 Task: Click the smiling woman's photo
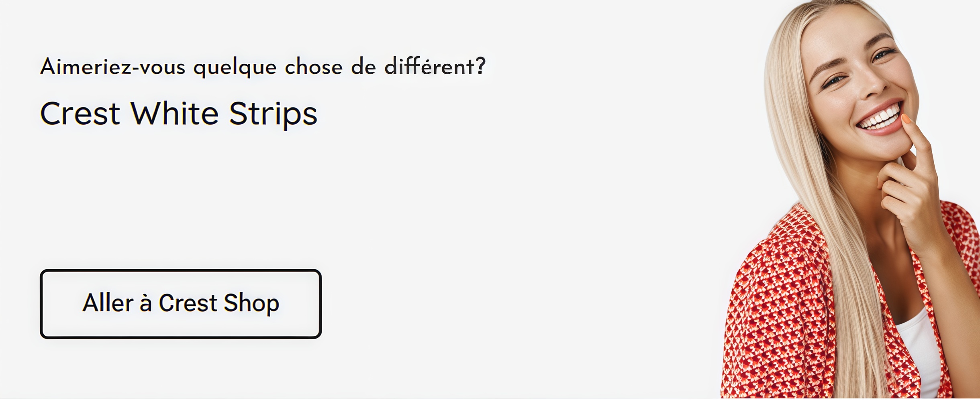[851, 201]
